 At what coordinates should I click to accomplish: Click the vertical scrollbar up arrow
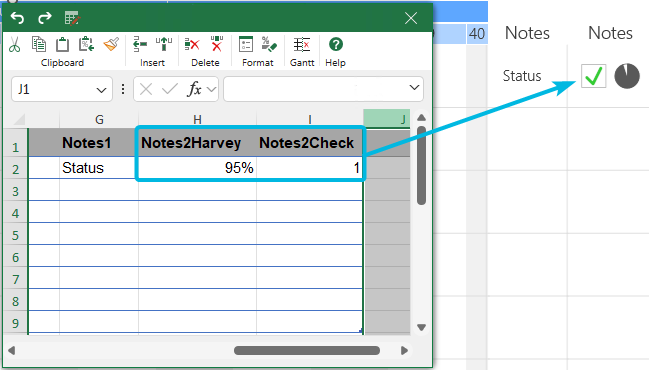click(x=421, y=118)
